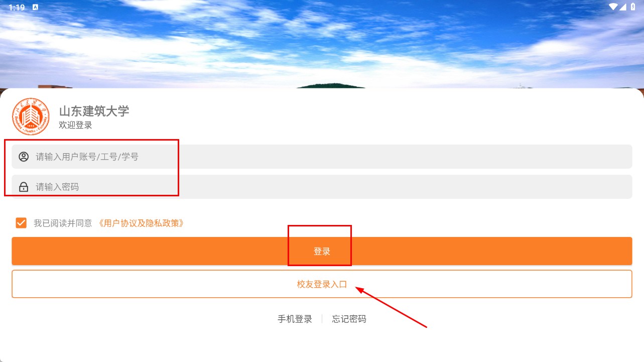Image resolution: width=644 pixels, height=362 pixels.
Task: Focus the 请输入用户账号/工号/学号 field
Action: pos(322,157)
